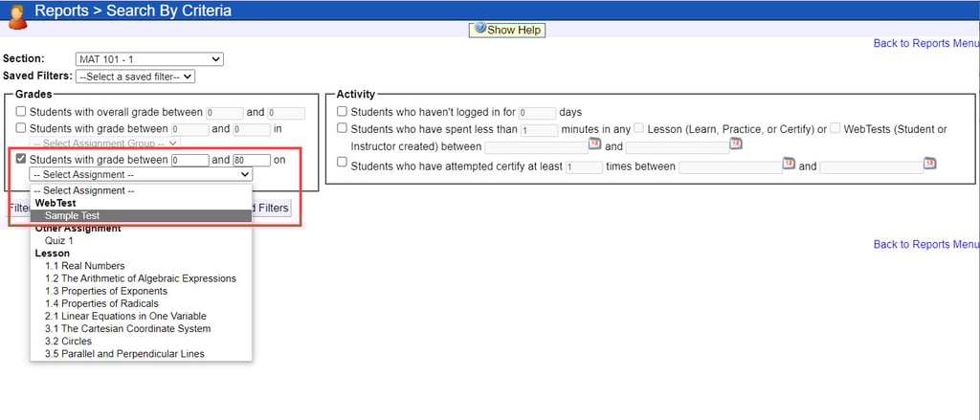Open calendar icon for time-spent start date
Viewport: 980px width, 420px height.
click(x=594, y=145)
